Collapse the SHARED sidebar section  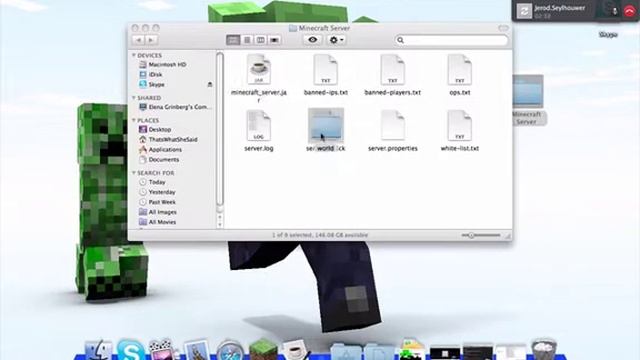coord(133,98)
